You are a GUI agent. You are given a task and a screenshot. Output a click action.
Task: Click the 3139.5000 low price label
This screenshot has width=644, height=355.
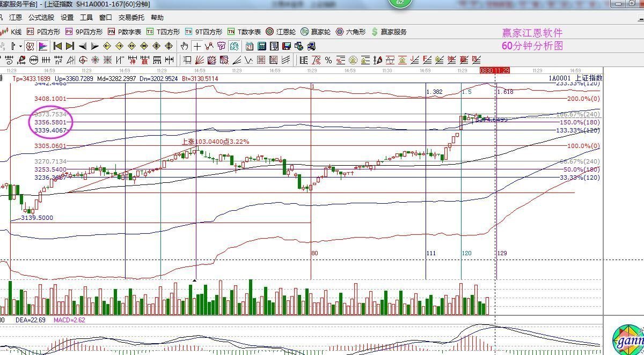[x=37, y=218]
